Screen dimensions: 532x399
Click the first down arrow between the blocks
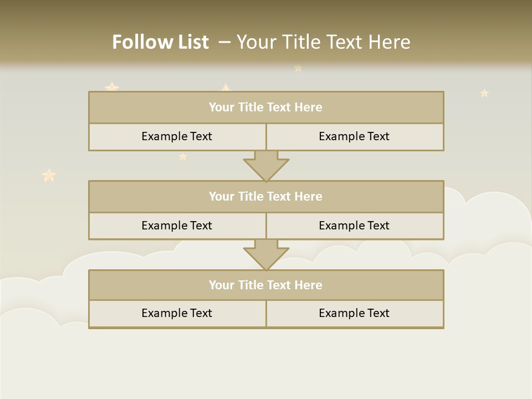click(266, 165)
